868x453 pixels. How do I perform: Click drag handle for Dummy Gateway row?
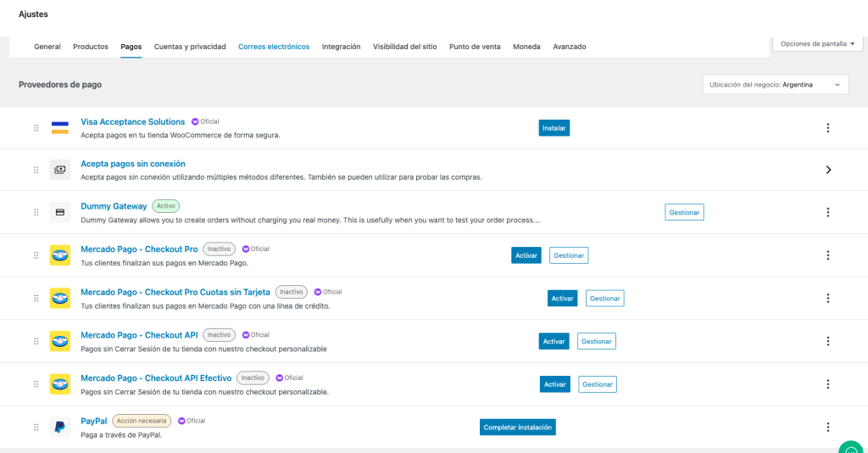click(36, 212)
